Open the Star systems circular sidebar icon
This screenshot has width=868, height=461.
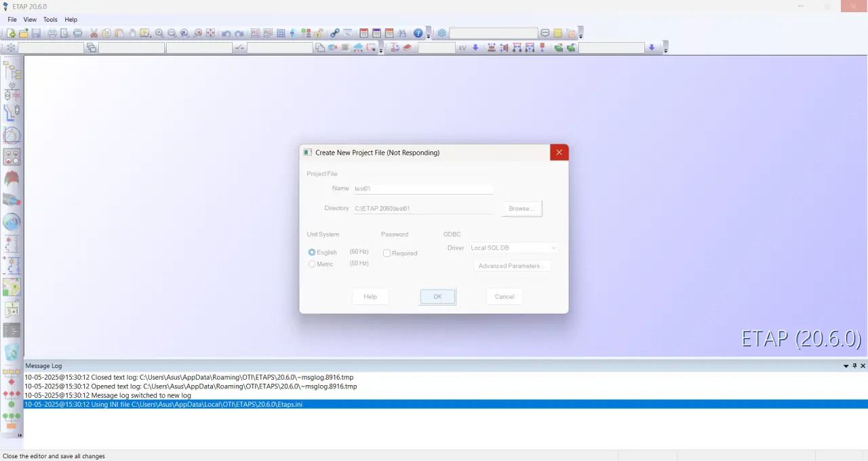(x=12, y=135)
